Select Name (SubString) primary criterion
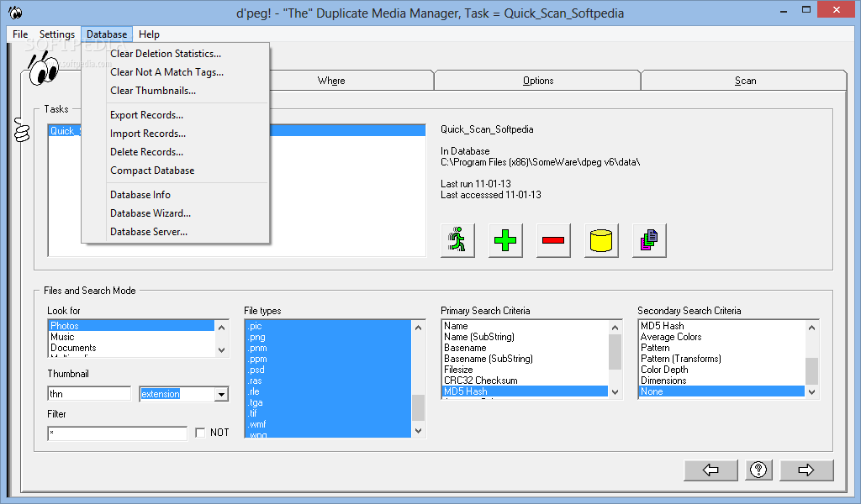This screenshot has width=861, height=504. (525, 337)
